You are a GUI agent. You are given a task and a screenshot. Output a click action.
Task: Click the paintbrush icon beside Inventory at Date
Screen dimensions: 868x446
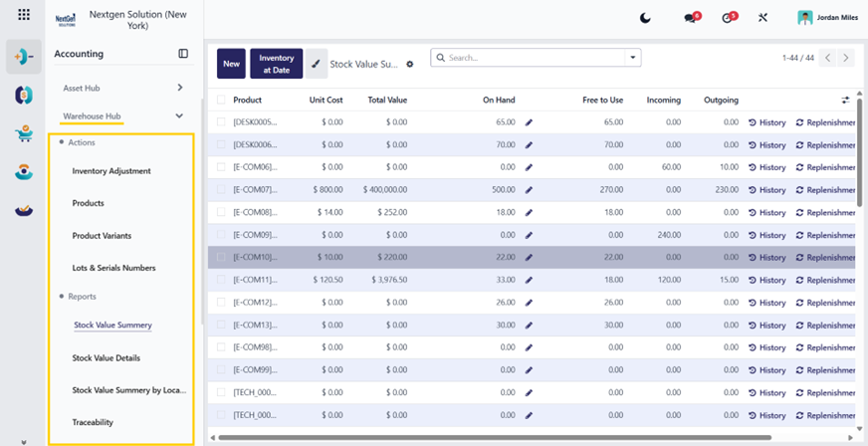pos(317,64)
